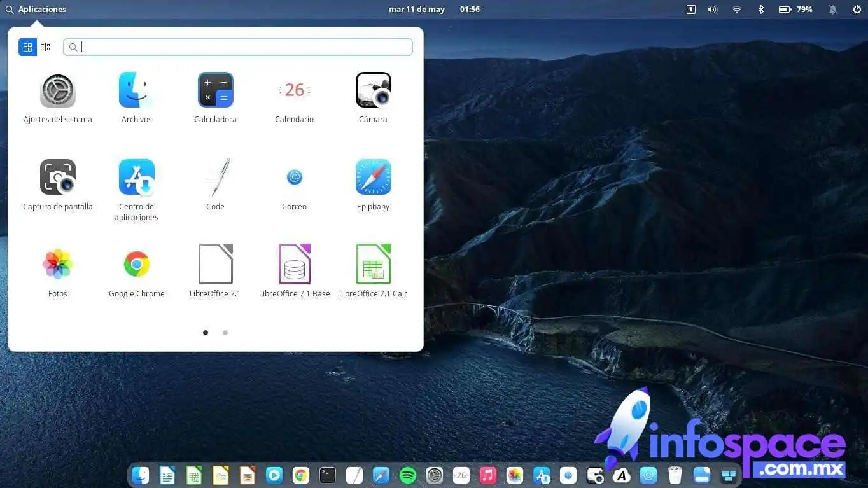Open the battery indicator showing 79%
868x488 pixels.
[795, 10]
